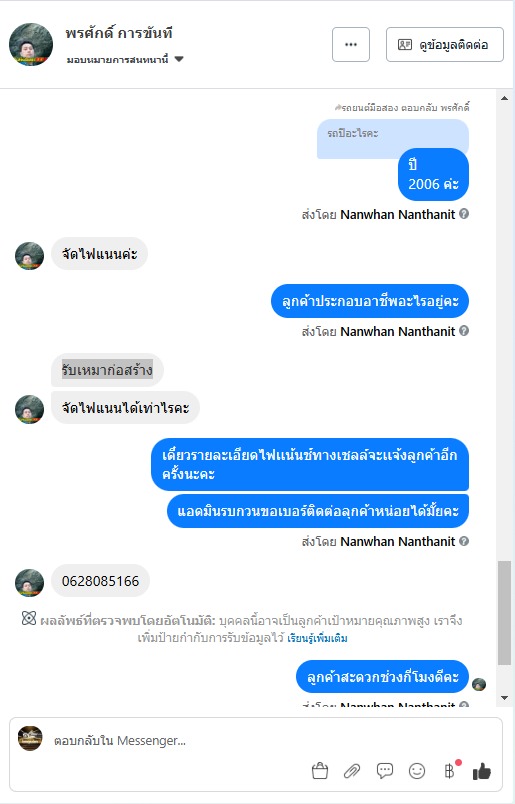Send a thumbs up like
This screenshot has height=804, width=515.
482,771
